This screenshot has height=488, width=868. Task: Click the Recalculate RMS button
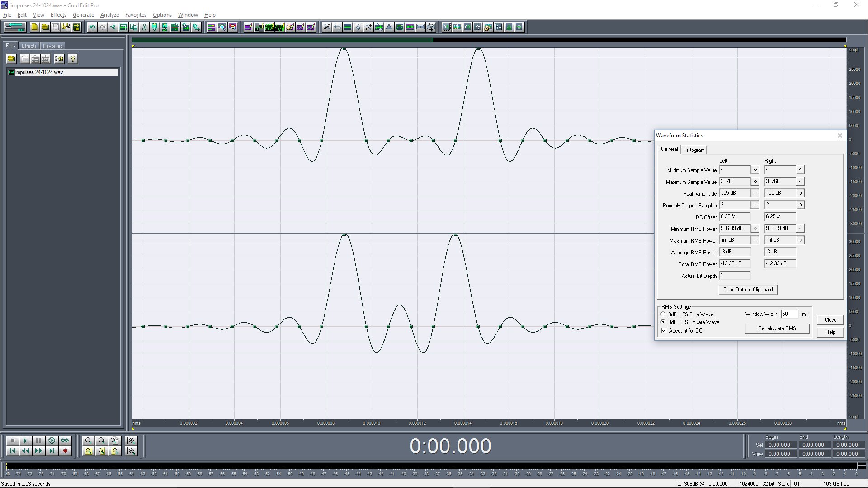click(777, 328)
